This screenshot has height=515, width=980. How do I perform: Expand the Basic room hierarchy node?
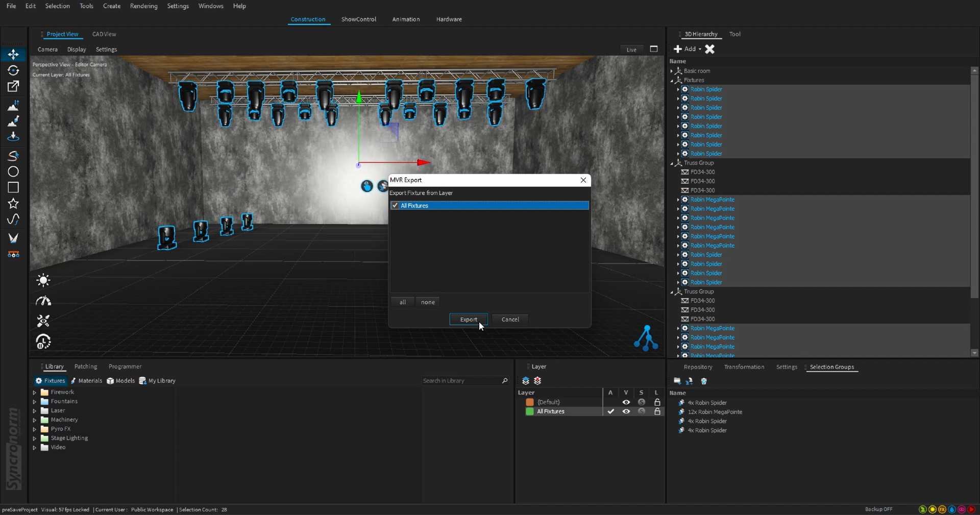[672, 71]
